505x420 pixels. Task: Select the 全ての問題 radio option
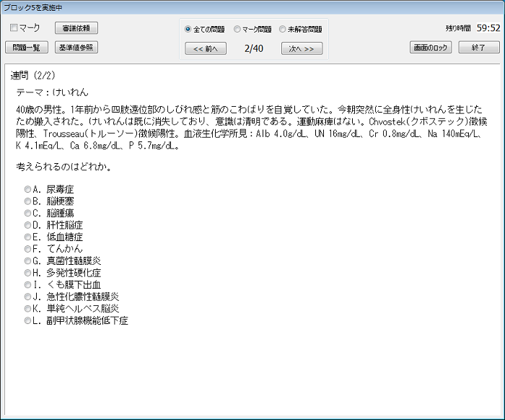tap(188, 30)
